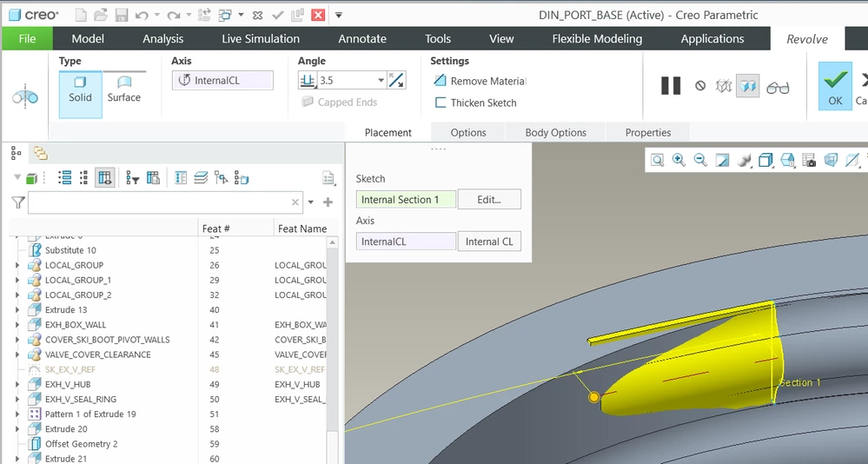The image size is (868, 464).
Task: Flip the revolve angle direction
Action: click(396, 80)
